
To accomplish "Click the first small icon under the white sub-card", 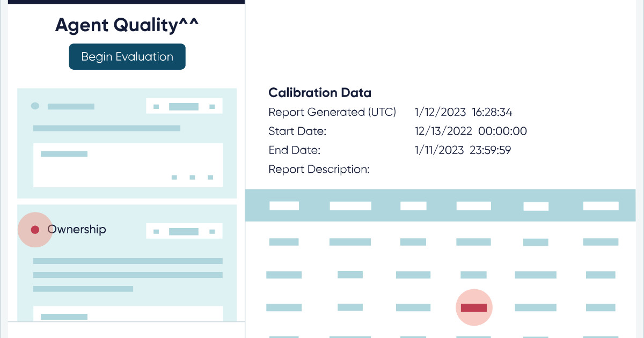I will (x=174, y=177).
